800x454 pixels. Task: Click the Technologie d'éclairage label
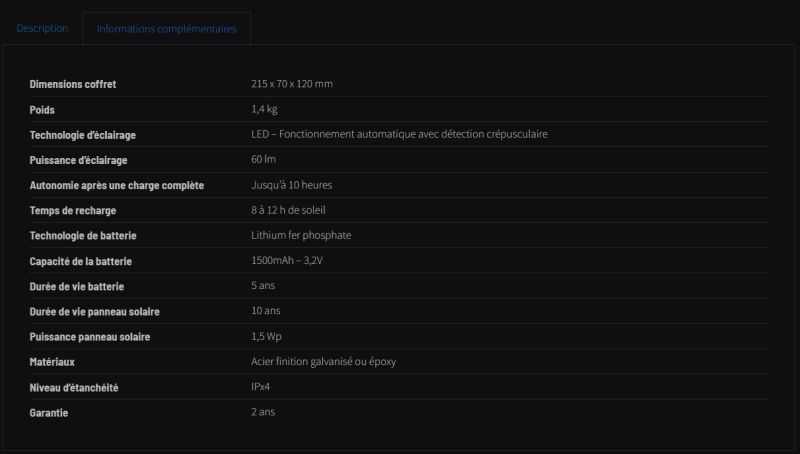tap(83, 135)
